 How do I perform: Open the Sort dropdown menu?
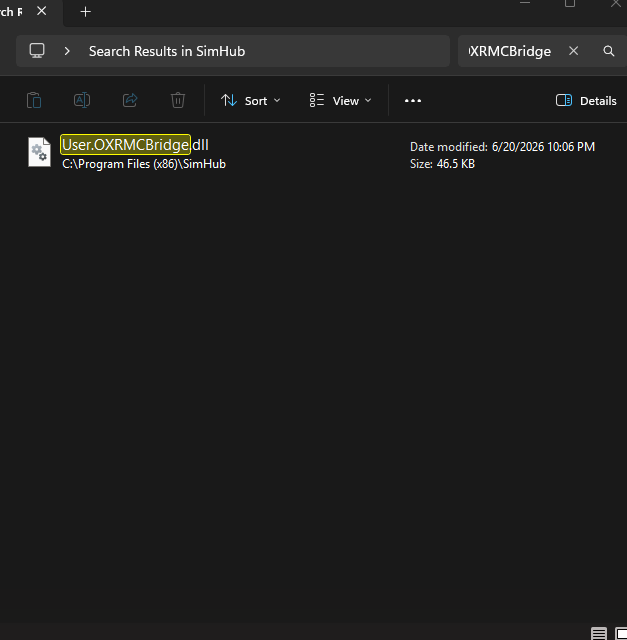click(251, 101)
